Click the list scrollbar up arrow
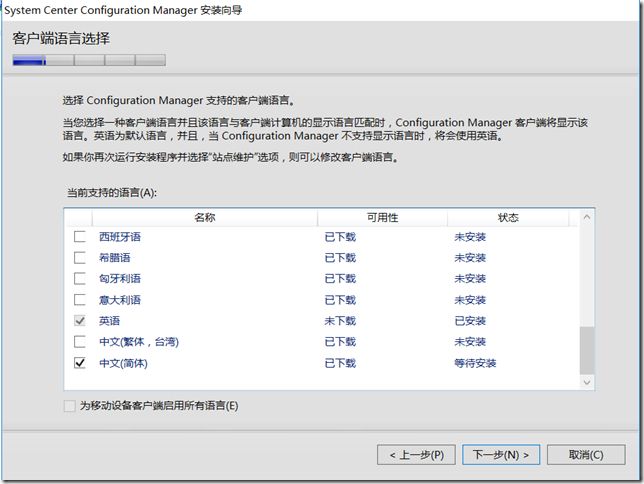The height and width of the screenshot is (484, 644). point(587,217)
